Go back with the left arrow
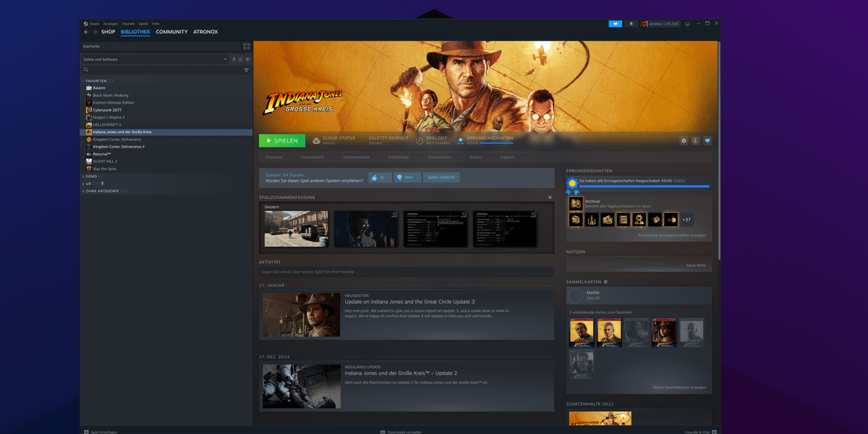This screenshot has width=868, height=434. point(87,32)
